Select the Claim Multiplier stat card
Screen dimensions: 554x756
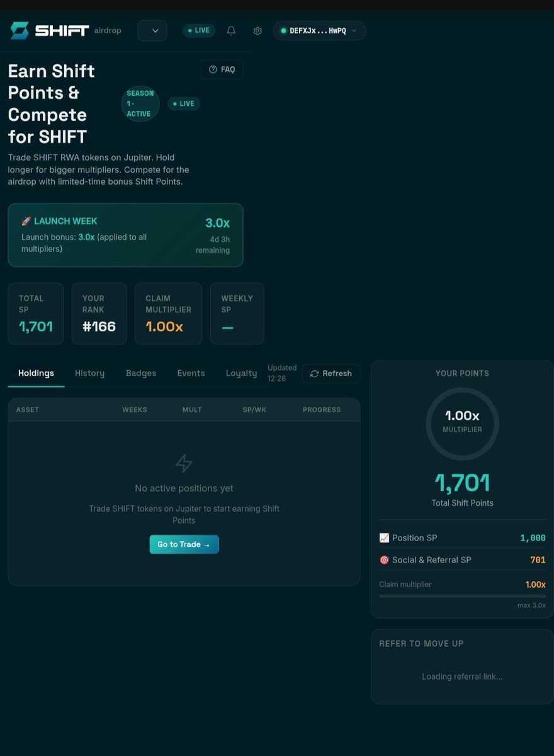click(169, 314)
